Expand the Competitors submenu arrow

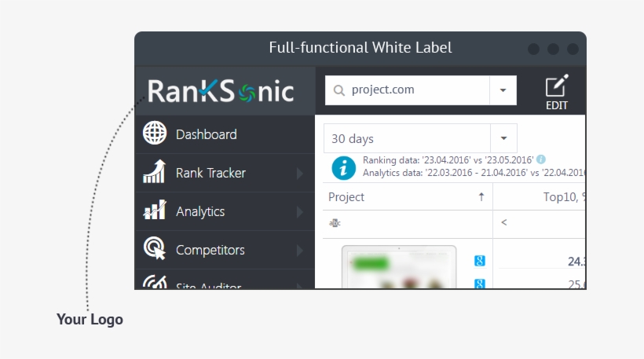(300, 251)
